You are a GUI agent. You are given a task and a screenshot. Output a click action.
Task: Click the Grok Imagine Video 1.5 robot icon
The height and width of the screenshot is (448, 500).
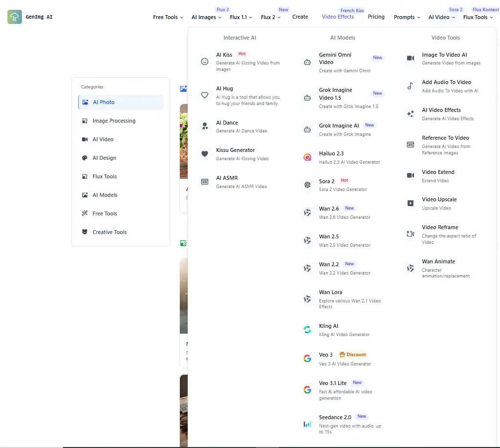click(307, 98)
